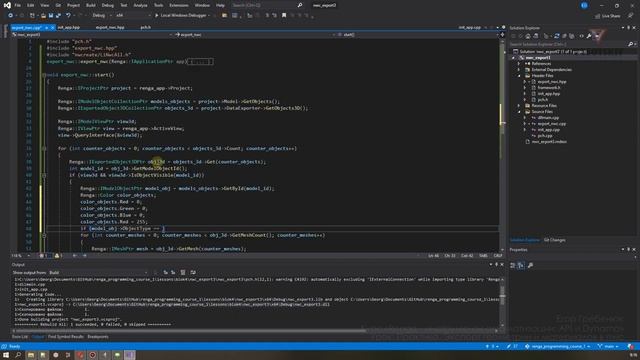Select export_nwc.cpp in Solution Explorer

point(551,124)
